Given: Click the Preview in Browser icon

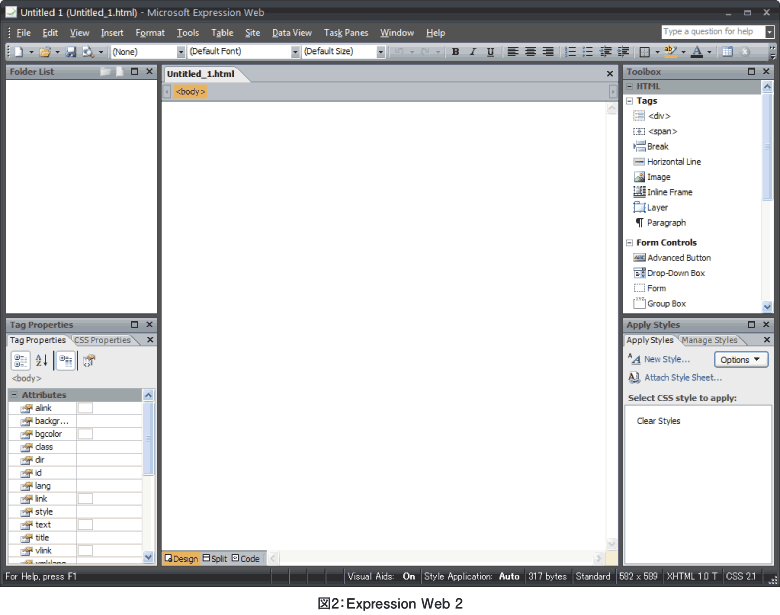Looking at the screenshot, I should (88, 51).
